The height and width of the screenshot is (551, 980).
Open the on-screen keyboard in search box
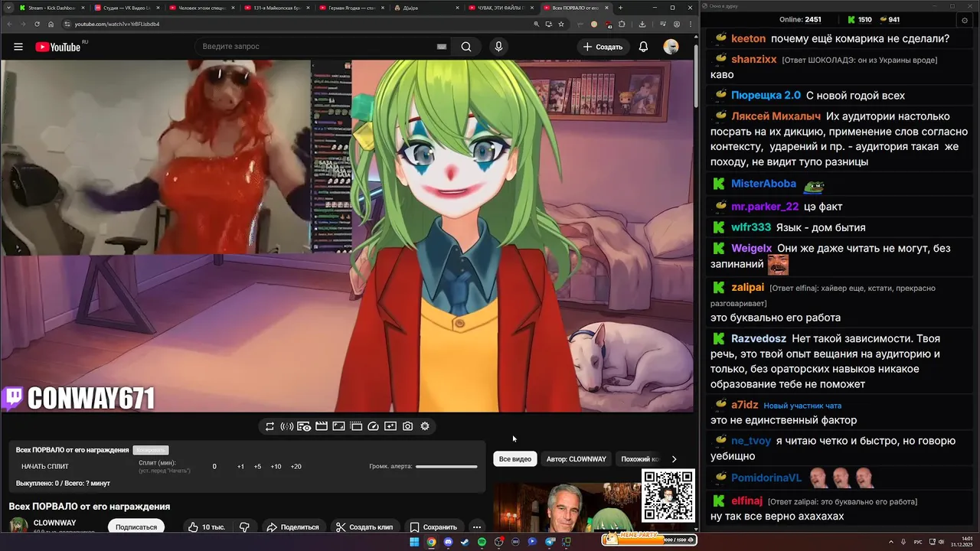tap(441, 47)
